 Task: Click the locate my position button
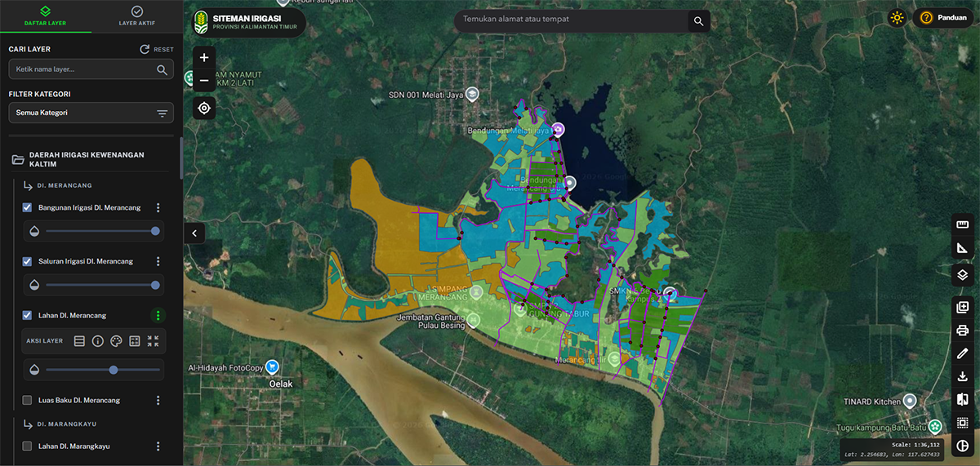click(204, 108)
